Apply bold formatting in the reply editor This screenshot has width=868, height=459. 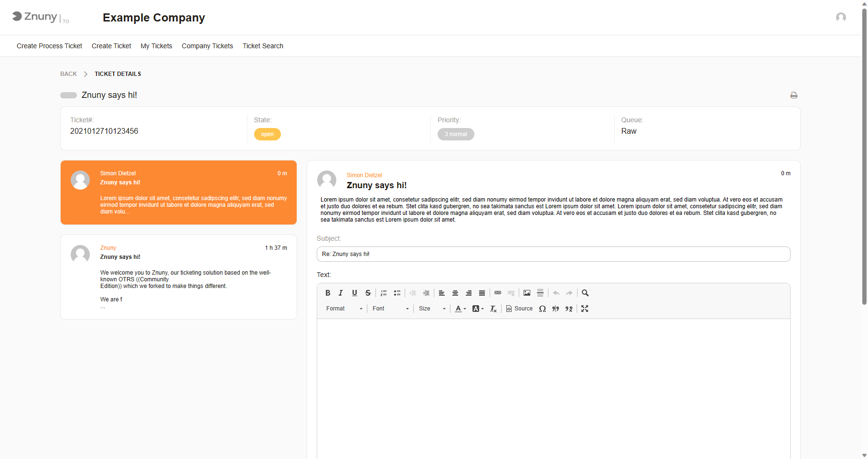click(x=328, y=293)
